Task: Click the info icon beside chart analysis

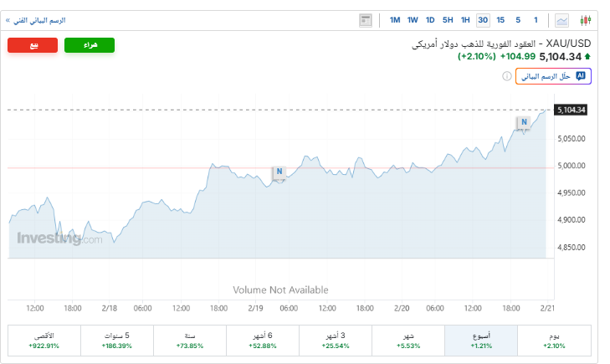Action: 507,76
